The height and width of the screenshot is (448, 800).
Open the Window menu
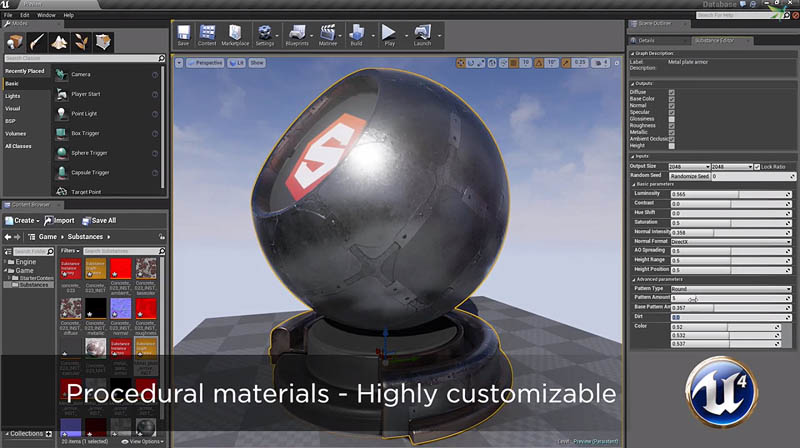point(46,15)
